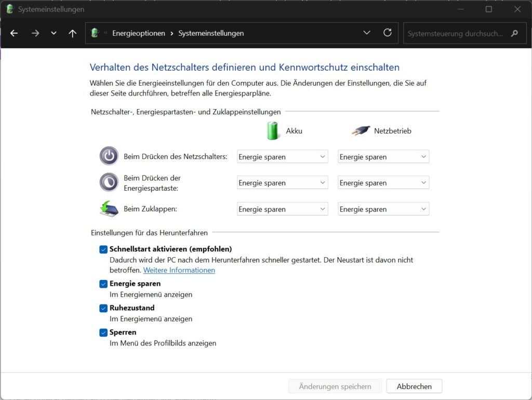Maximize the Systemeinstellungen window
The width and height of the screenshot is (532, 400).
(x=488, y=9)
